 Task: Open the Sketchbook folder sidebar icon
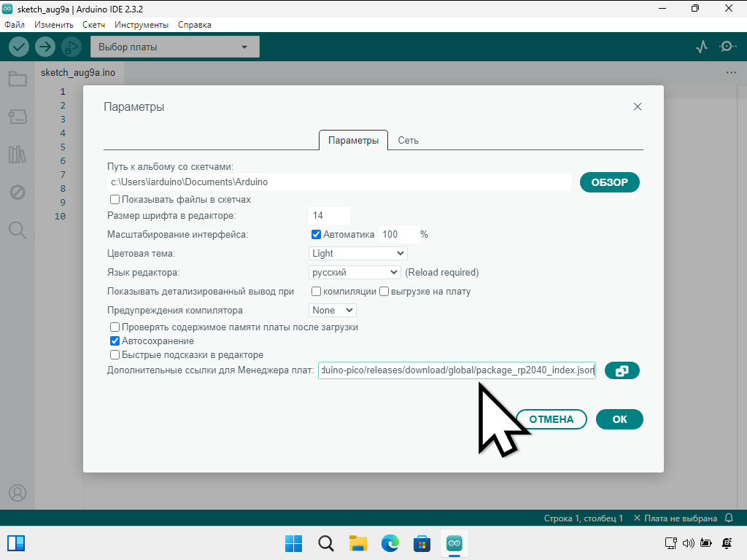(x=18, y=79)
